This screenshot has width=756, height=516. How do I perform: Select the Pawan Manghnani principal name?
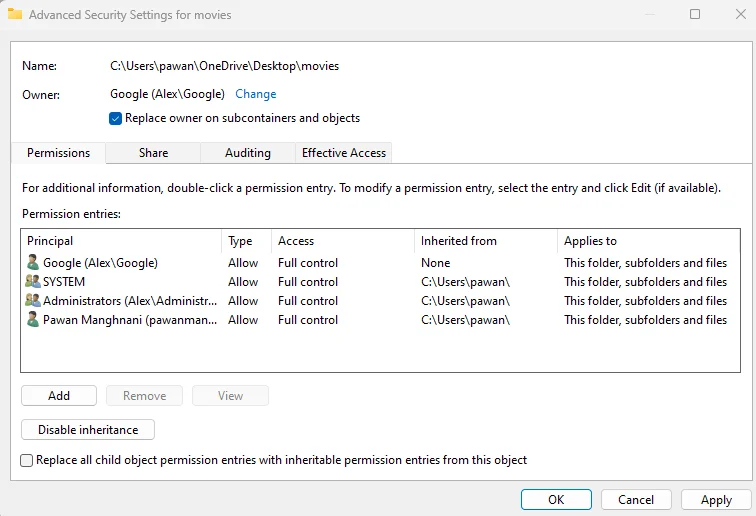(130, 320)
